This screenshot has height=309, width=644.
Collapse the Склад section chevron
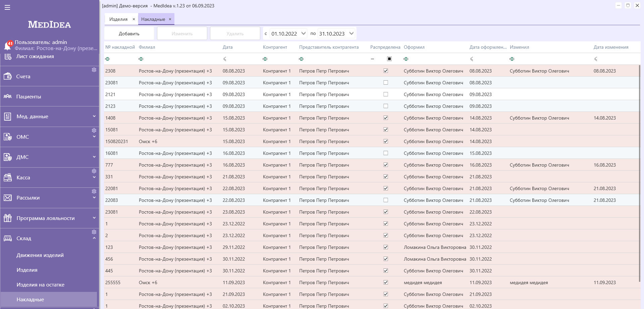(94, 238)
